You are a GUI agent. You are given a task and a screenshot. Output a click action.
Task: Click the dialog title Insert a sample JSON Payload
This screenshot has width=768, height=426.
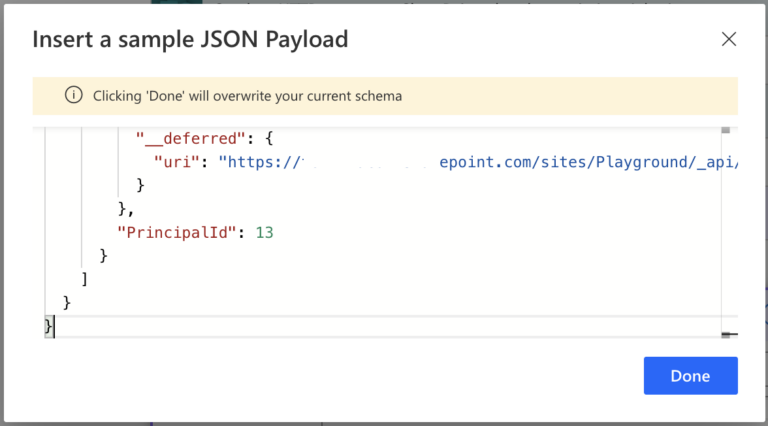pos(190,39)
